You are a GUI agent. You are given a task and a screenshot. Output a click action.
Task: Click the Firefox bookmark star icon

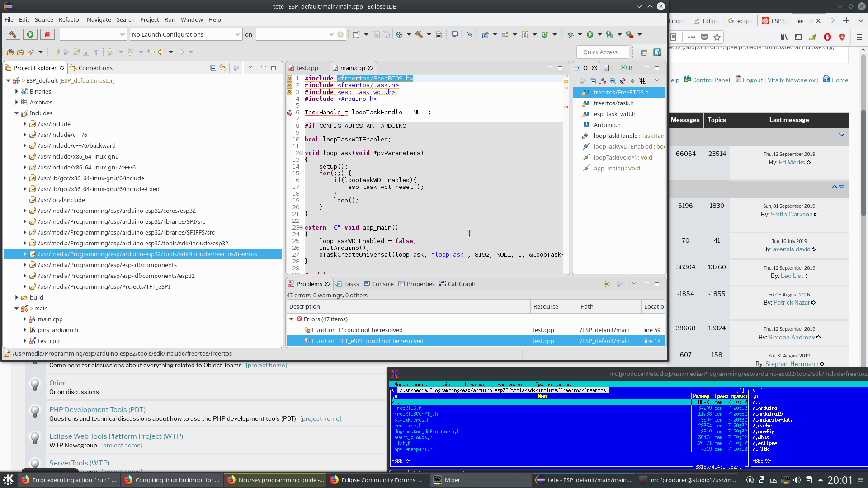tap(717, 37)
